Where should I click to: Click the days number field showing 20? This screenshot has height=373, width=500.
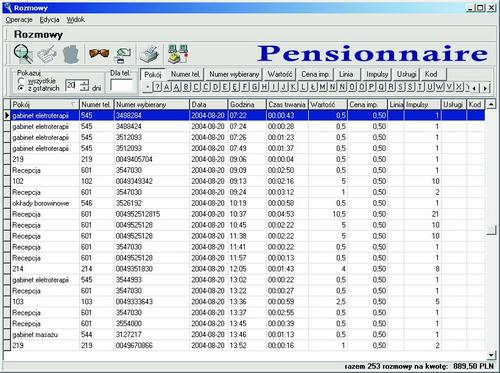[73, 85]
